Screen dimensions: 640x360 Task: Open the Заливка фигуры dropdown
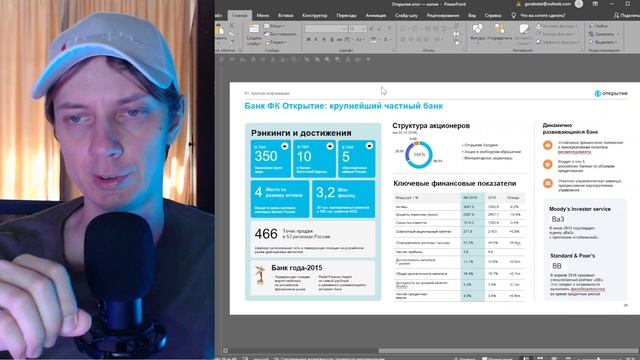coord(557,26)
